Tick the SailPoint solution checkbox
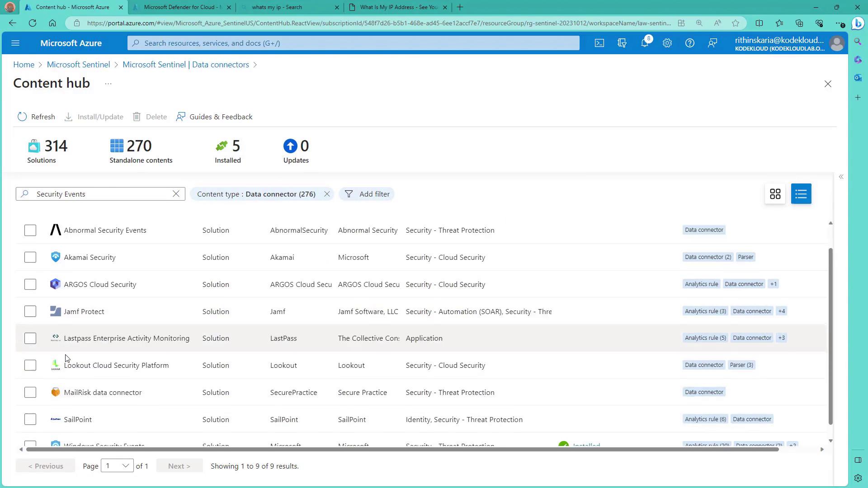The height and width of the screenshot is (488, 868). point(30,419)
